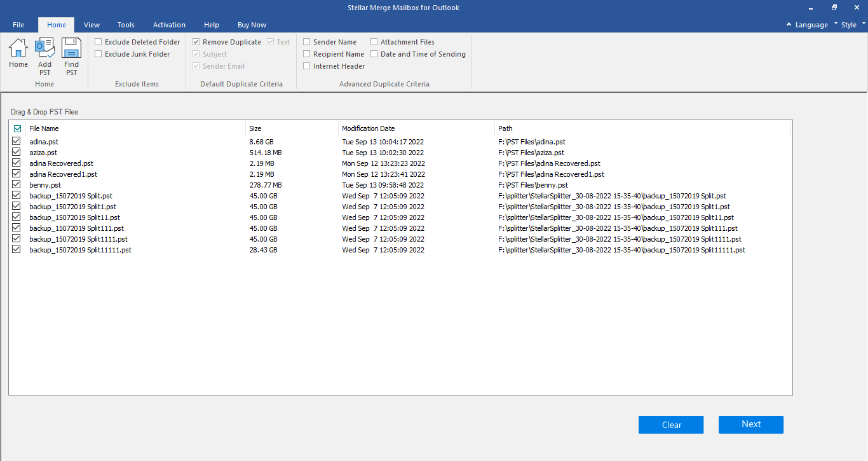Click the Clear button

point(671,425)
